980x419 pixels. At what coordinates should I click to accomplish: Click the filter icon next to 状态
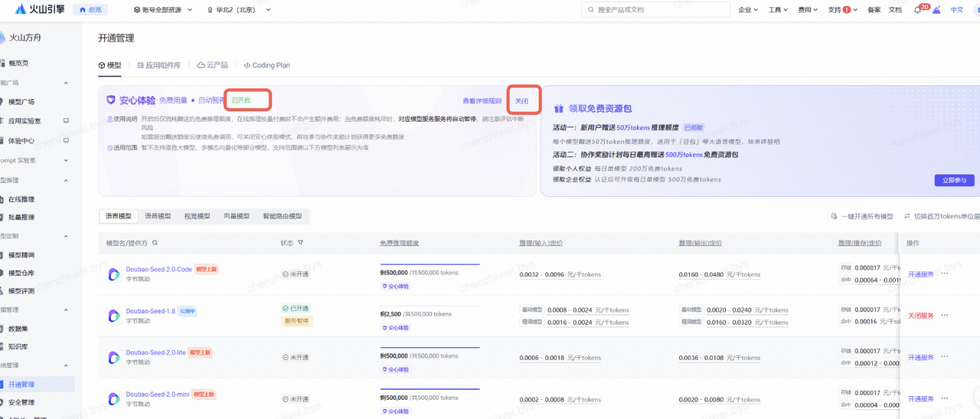[300, 243]
